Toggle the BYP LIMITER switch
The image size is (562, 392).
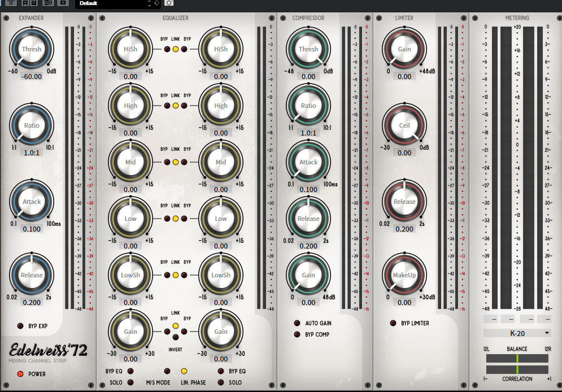click(x=393, y=324)
